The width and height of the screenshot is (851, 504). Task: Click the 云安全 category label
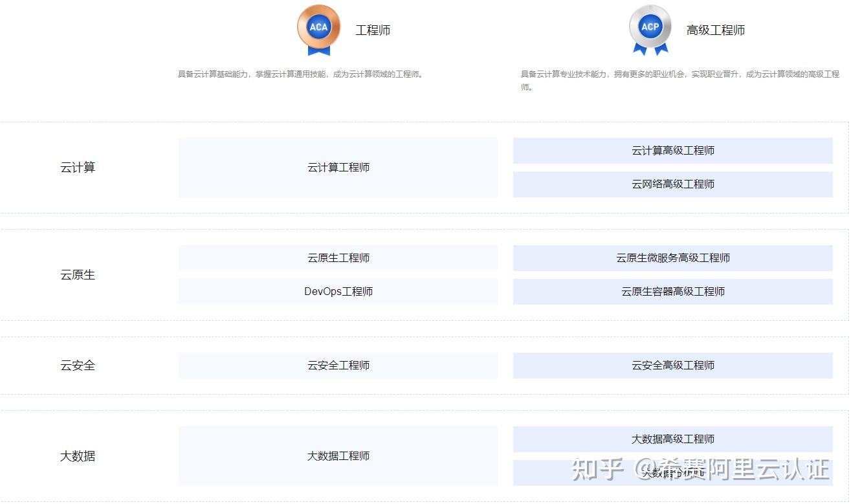pos(77,365)
